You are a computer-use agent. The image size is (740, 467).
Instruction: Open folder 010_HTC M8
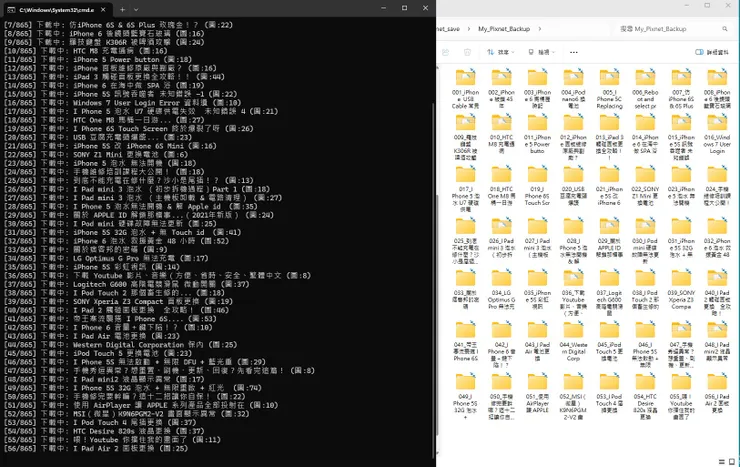point(501,134)
